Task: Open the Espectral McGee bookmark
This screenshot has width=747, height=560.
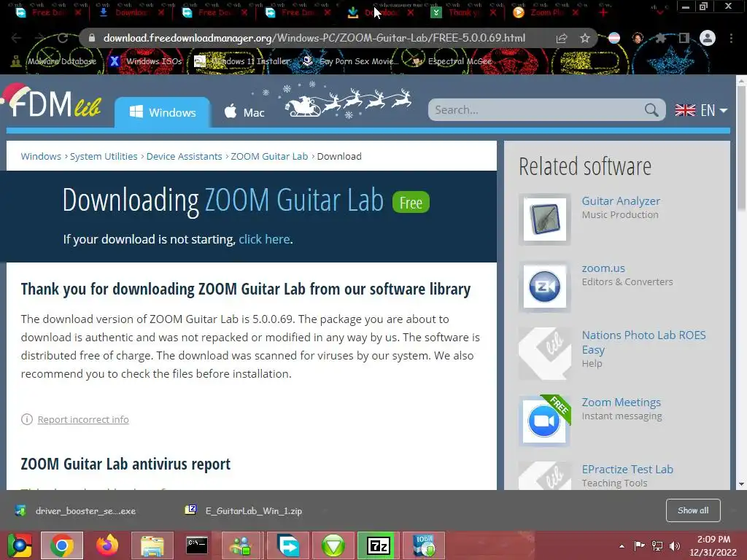Action: tap(451, 61)
